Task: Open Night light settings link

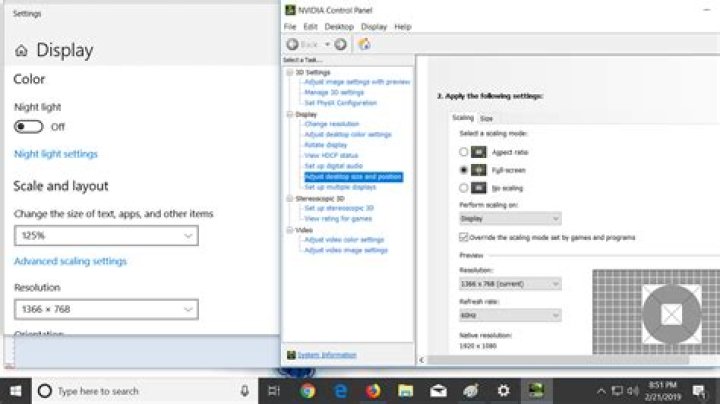Action: coord(56,154)
